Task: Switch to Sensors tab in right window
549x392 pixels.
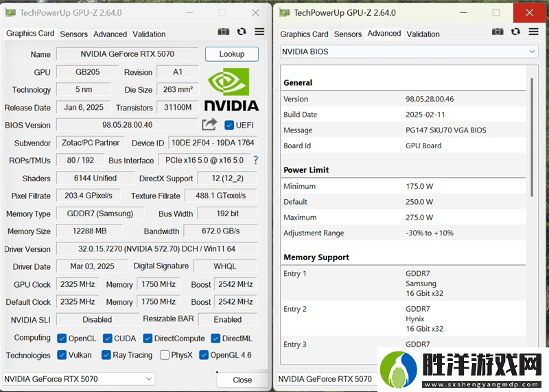Action: click(348, 34)
